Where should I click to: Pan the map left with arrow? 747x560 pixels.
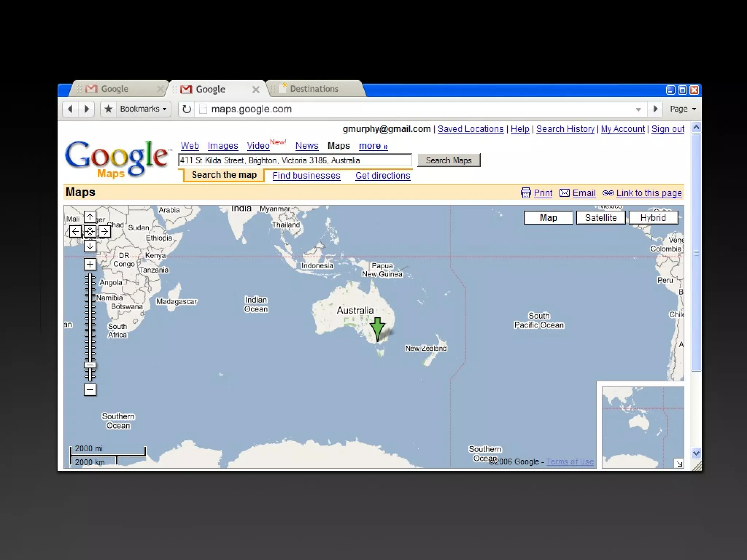coord(75,232)
